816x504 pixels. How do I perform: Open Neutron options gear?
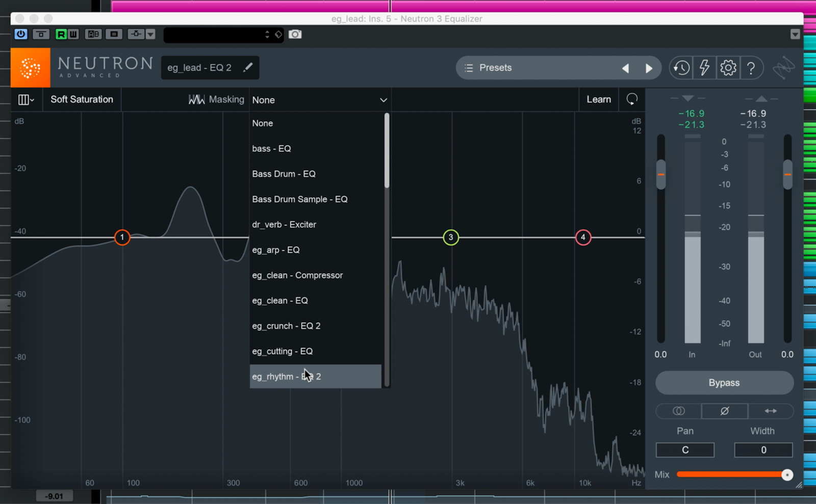728,68
